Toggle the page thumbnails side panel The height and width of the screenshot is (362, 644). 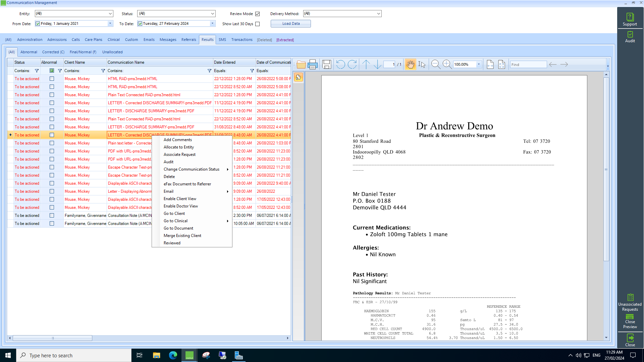[x=299, y=77]
